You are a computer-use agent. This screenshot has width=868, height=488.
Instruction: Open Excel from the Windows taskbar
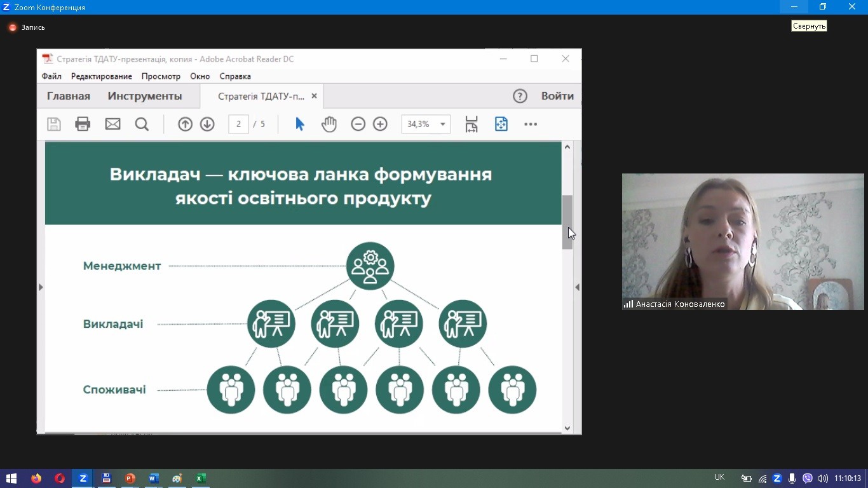[x=201, y=478]
